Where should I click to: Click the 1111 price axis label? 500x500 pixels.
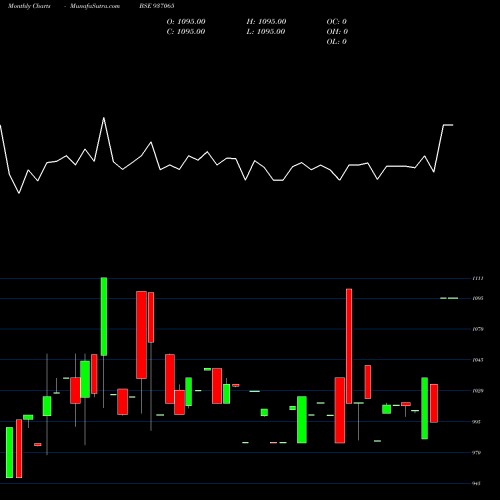478,278
